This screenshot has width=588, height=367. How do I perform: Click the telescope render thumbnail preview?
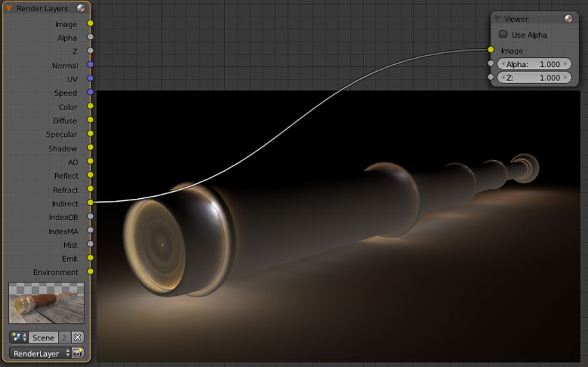pos(46,303)
